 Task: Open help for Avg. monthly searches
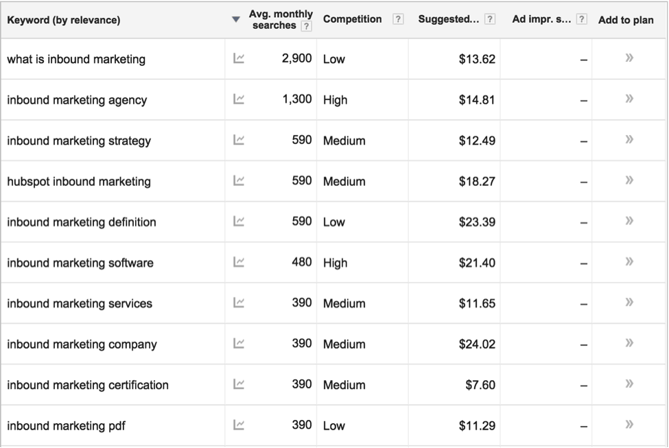[x=307, y=27]
